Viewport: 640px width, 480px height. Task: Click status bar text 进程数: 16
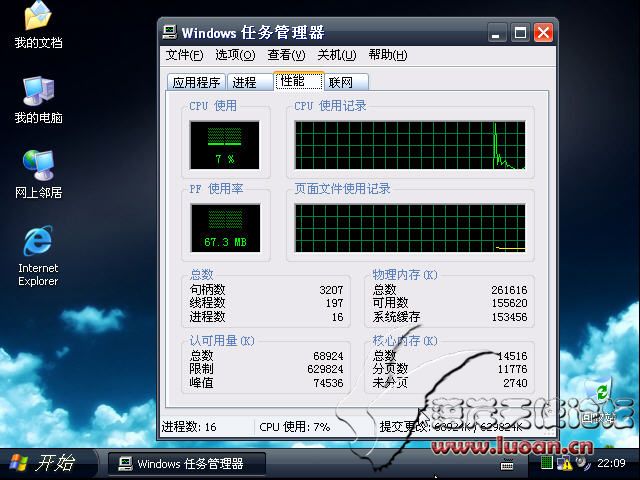(x=189, y=427)
